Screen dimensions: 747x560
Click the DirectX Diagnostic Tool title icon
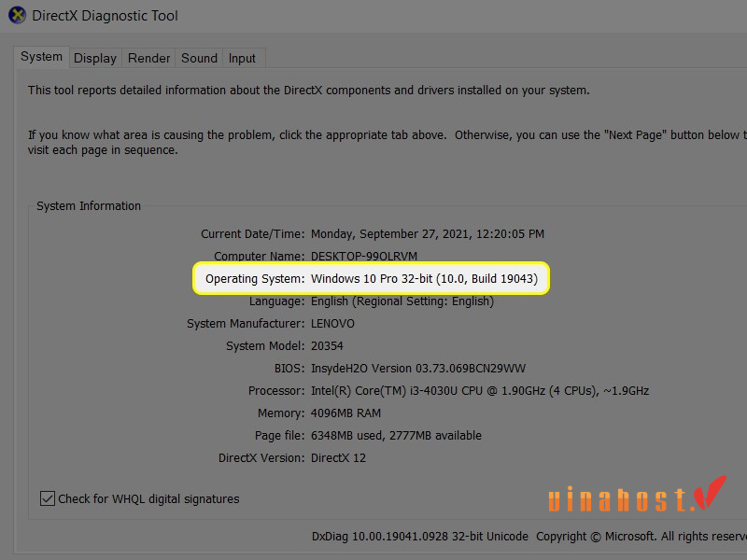pyautogui.click(x=17, y=15)
